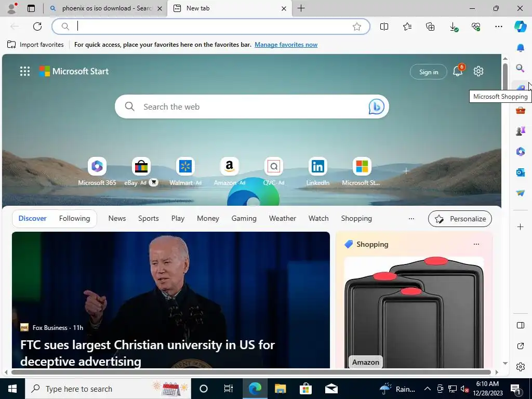Open Browser essentials heart icon
This screenshot has width=532, height=399.
(476, 26)
